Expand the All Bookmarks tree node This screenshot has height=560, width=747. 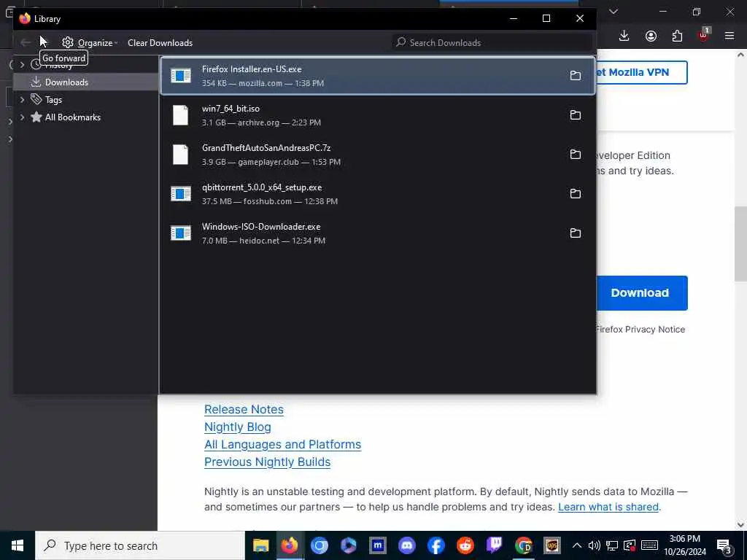(22, 117)
